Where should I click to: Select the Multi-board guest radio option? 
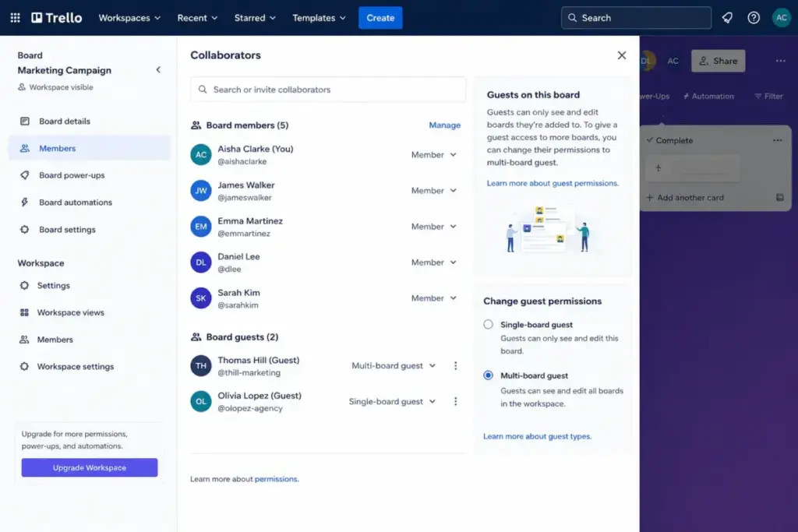[x=488, y=375]
